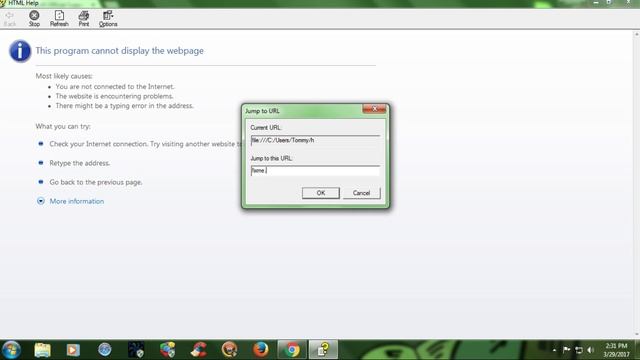This screenshot has height=360, width=640.
Task: Click OK in Jump to URL dialog
Action: pyautogui.click(x=321, y=193)
